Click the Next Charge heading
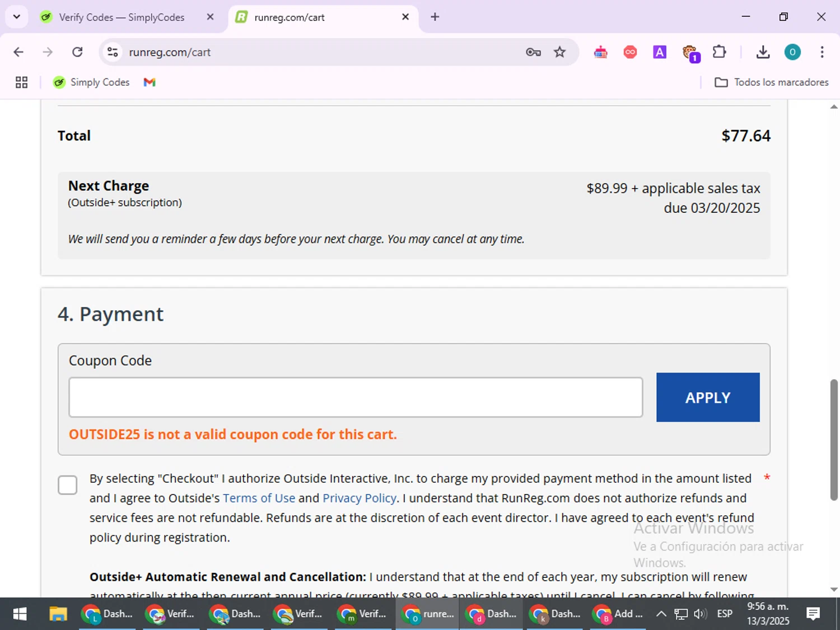 point(109,186)
